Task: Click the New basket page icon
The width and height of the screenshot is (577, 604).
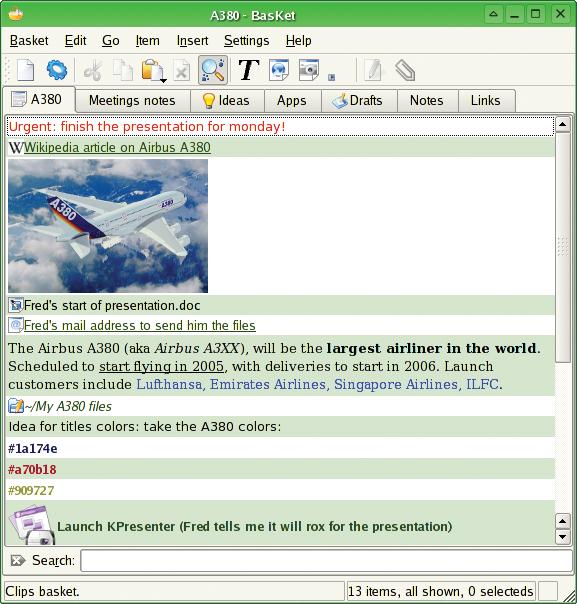Action: tap(25, 70)
